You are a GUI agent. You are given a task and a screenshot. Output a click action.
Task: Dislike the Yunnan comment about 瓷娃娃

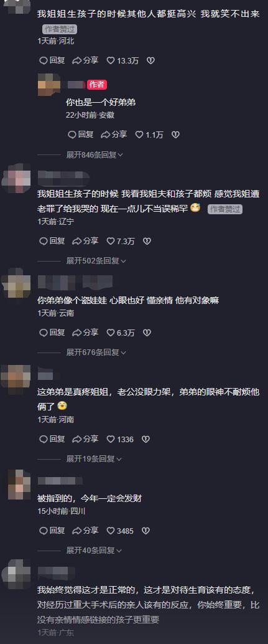147,333
